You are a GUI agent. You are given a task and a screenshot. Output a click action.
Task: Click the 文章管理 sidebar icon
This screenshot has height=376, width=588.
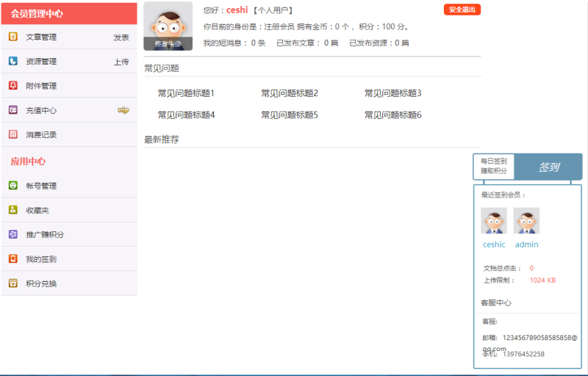(x=13, y=37)
